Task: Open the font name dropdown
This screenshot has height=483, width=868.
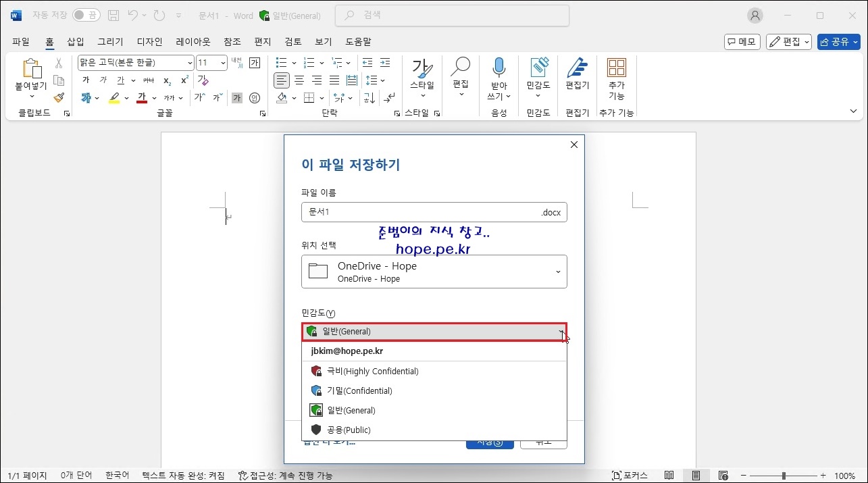Action: tap(190, 63)
